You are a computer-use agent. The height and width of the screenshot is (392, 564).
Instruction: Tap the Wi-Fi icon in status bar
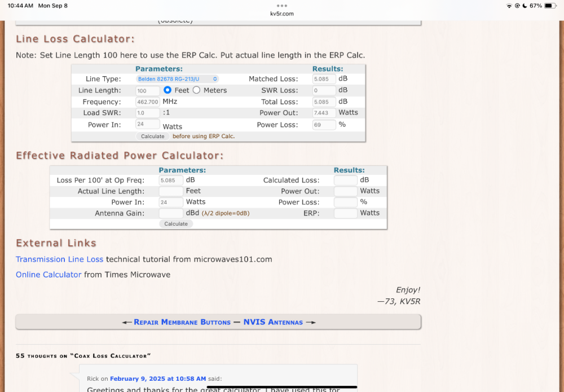[x=509, y=6]
